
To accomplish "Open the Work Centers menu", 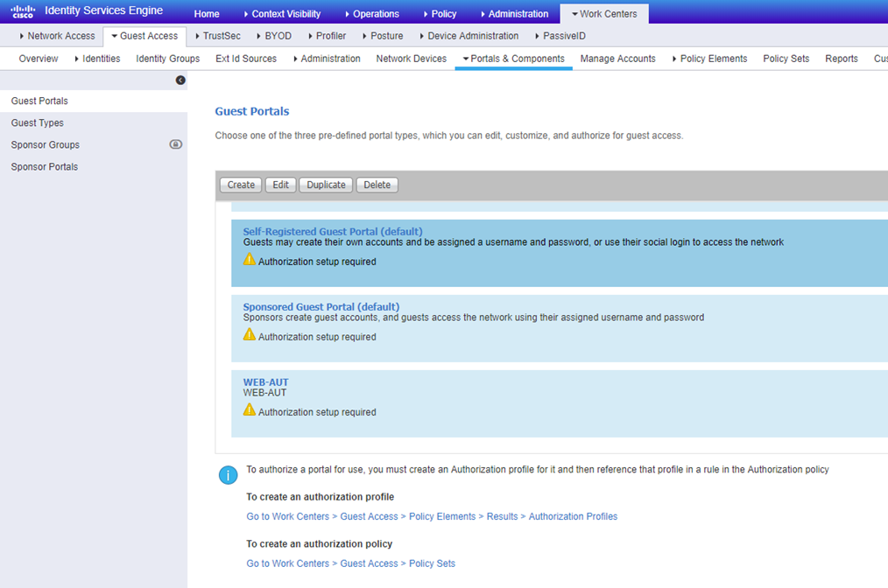I will [x=604, y=14].
